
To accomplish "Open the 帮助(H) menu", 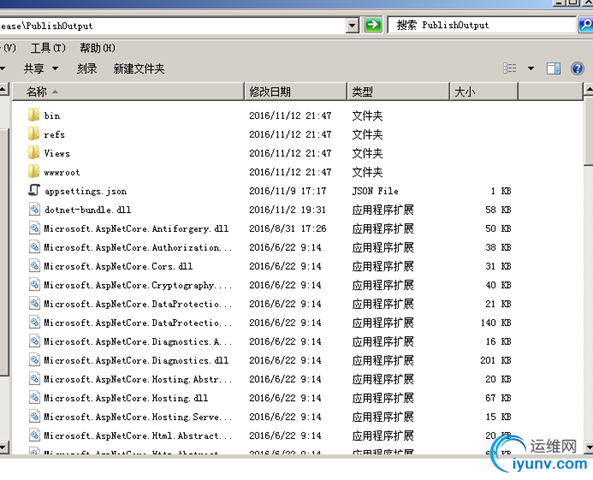I will [97, 48].
